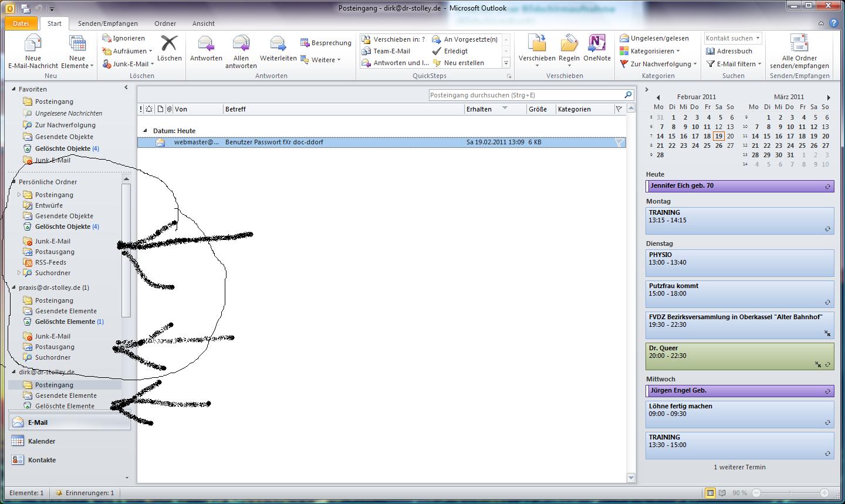Click the search magnifier in Posteingang durchsuchen
845x504 pixels.
point(628,95)
